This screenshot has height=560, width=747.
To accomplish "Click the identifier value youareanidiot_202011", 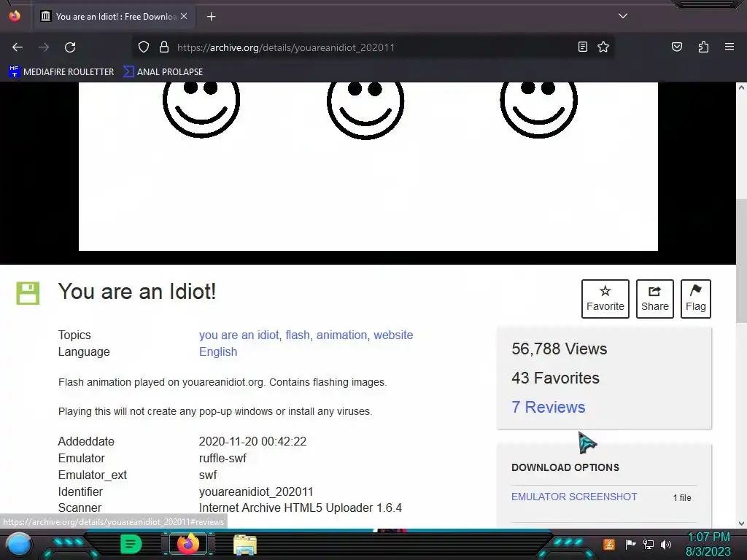I will tap(256, 491).
